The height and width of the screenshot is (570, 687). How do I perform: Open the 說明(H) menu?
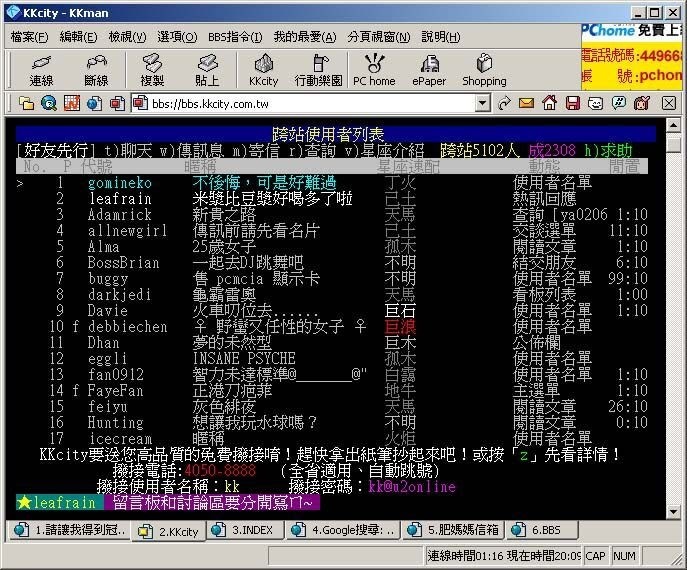coord(441,37)
